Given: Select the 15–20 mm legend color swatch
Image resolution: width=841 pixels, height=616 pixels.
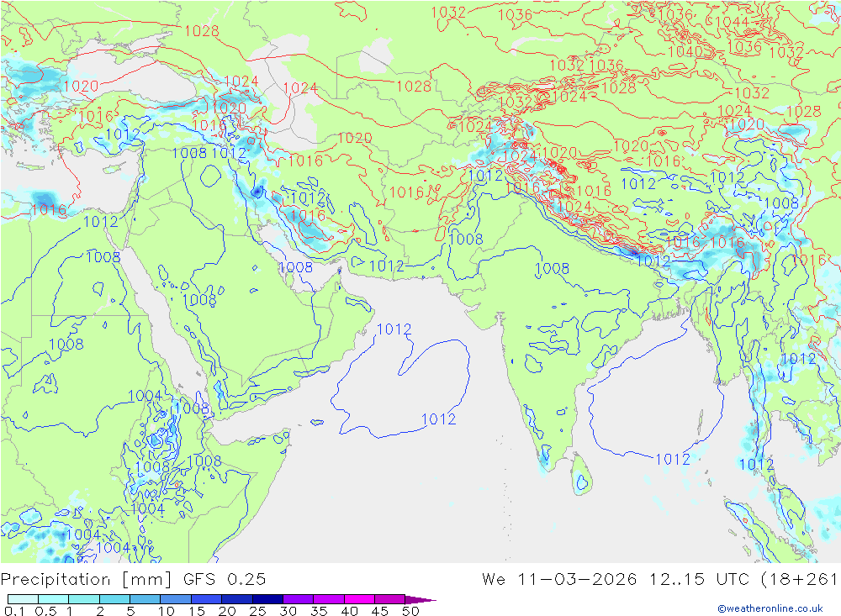Looking at the screenshot, I should tap(207, 599).
